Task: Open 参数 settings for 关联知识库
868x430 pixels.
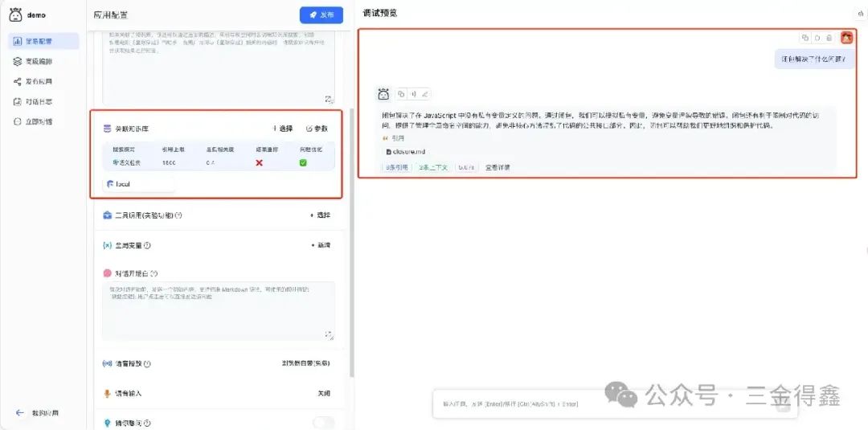Action: 317,129
